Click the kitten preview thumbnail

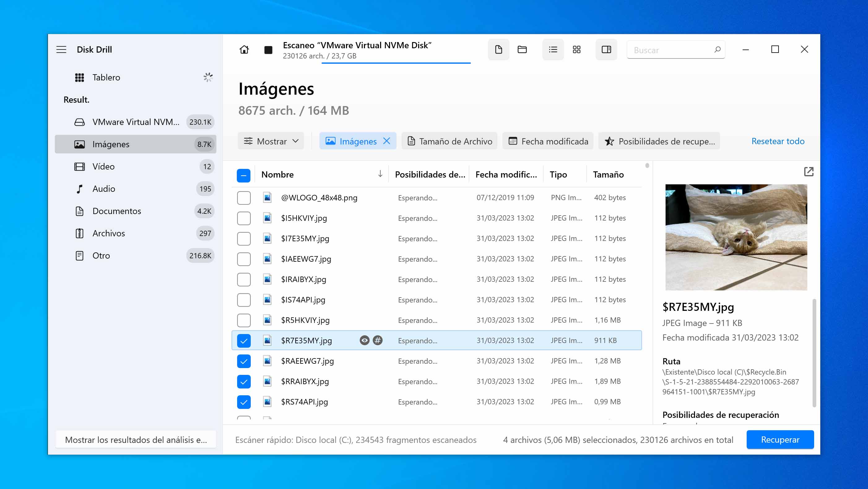click(x=736, y=237)
